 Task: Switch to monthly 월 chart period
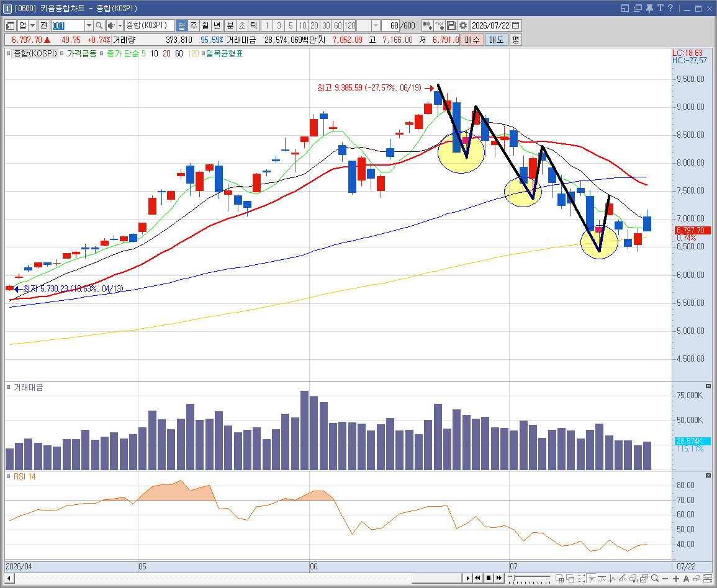(205, 25)
